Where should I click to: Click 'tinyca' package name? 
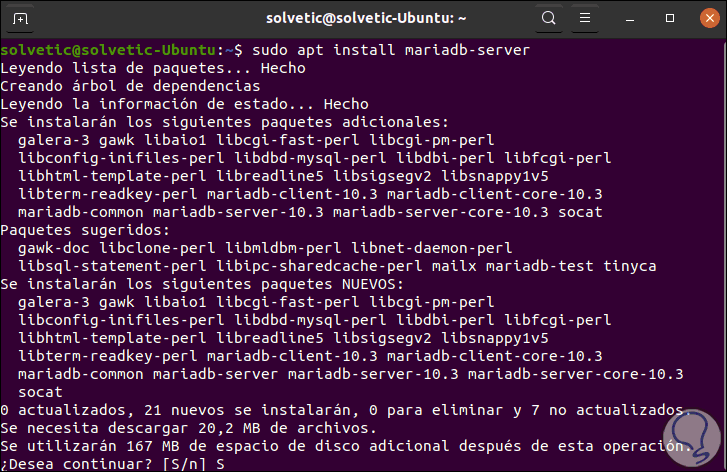tap(630, 266)
